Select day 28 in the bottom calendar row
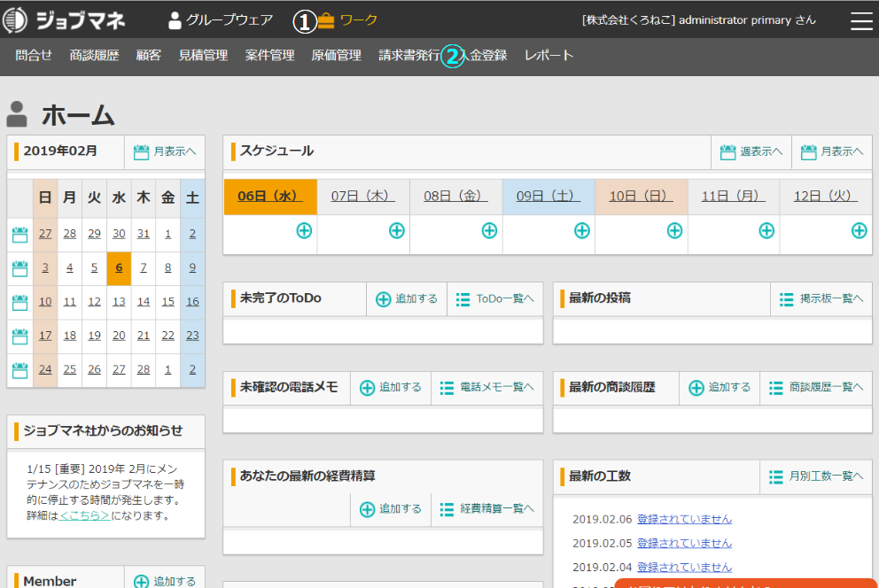 (144, 369)
